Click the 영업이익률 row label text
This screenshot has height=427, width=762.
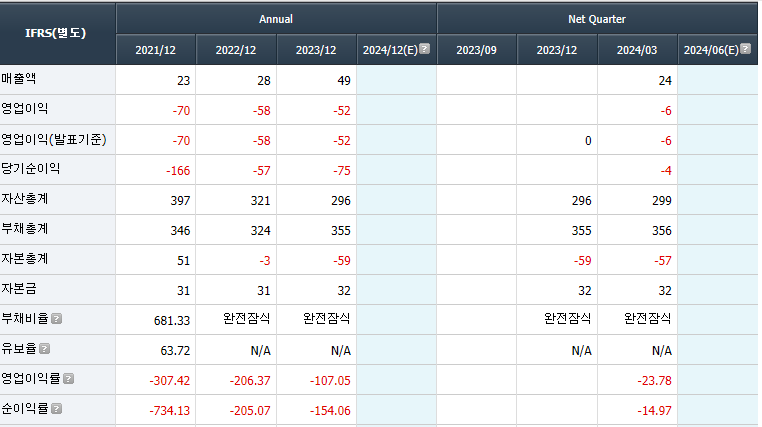(x=31, y=379)
